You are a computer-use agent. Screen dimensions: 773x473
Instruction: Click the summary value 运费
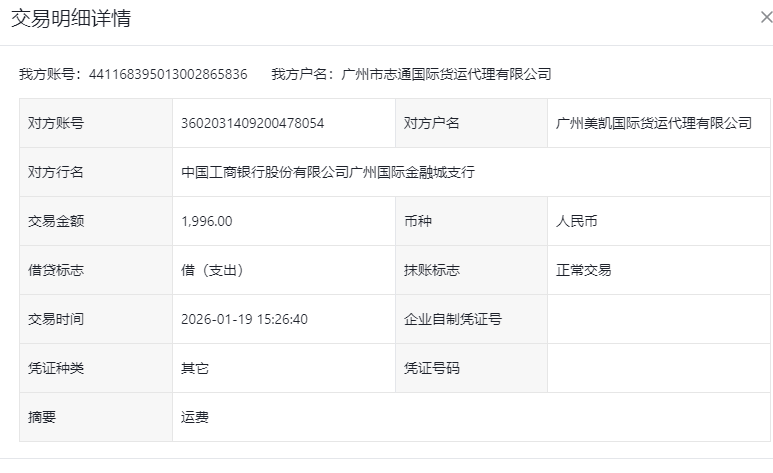pyautogui.click(x=195, y=417)
